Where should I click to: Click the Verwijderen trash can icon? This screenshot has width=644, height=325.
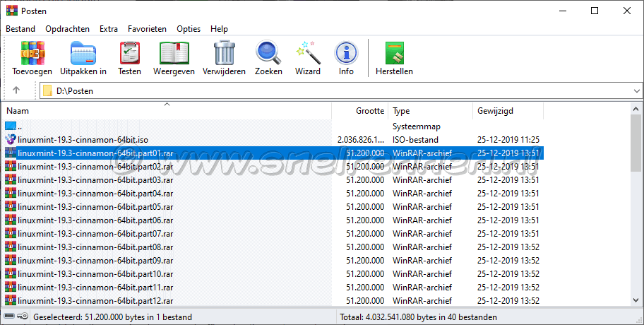click(225, 53)
